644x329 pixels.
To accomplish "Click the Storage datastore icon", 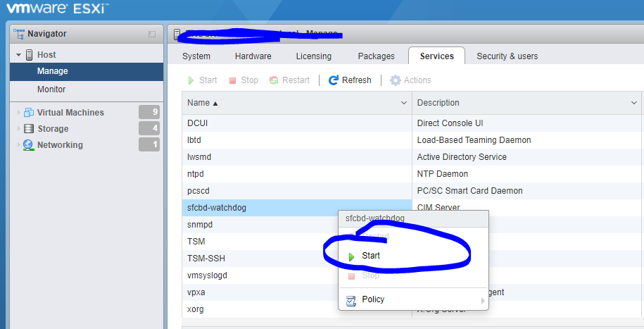I will click(x=29, y=129).
